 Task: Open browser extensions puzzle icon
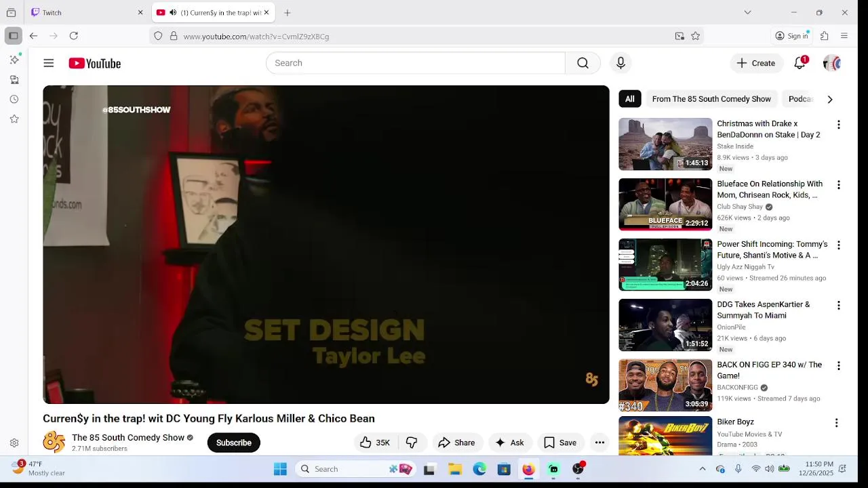click(x=825, y=36)
